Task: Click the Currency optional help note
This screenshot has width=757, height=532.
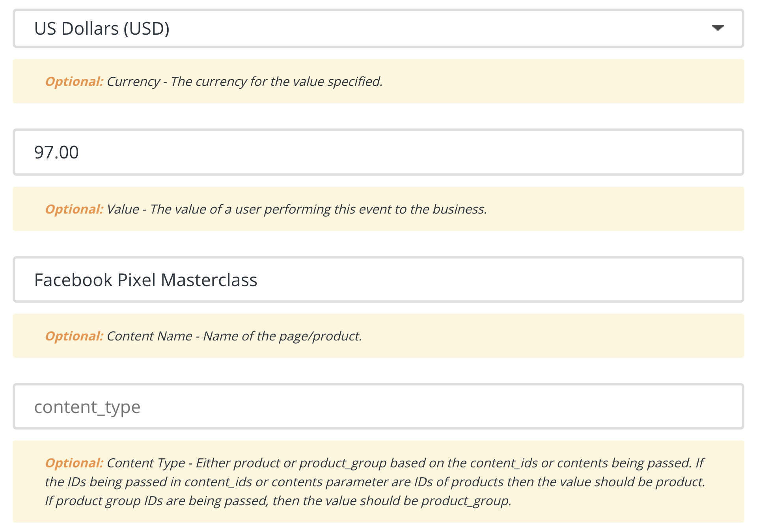Action: point(378,81)
